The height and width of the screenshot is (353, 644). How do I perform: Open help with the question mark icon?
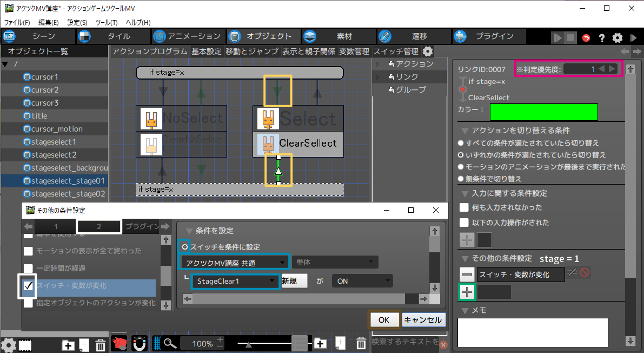click(601, 38)
